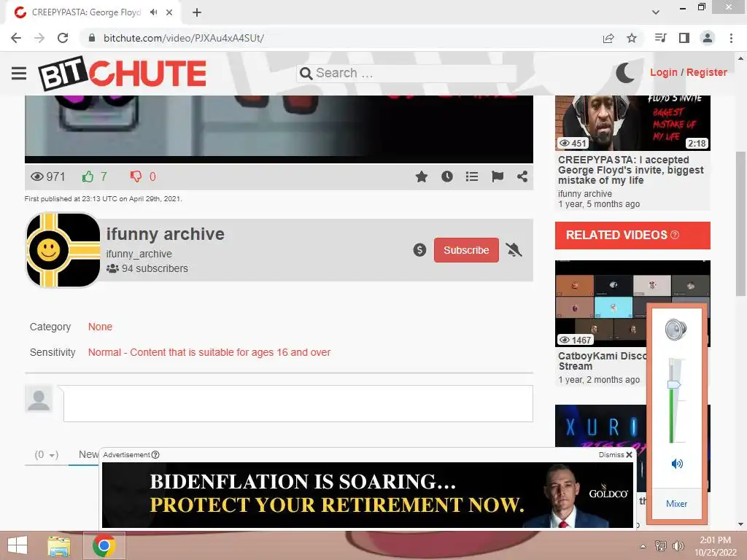Open a new browser tab
Image resolution: width=747 pixels, height=560 pixels.
(197, 12)
